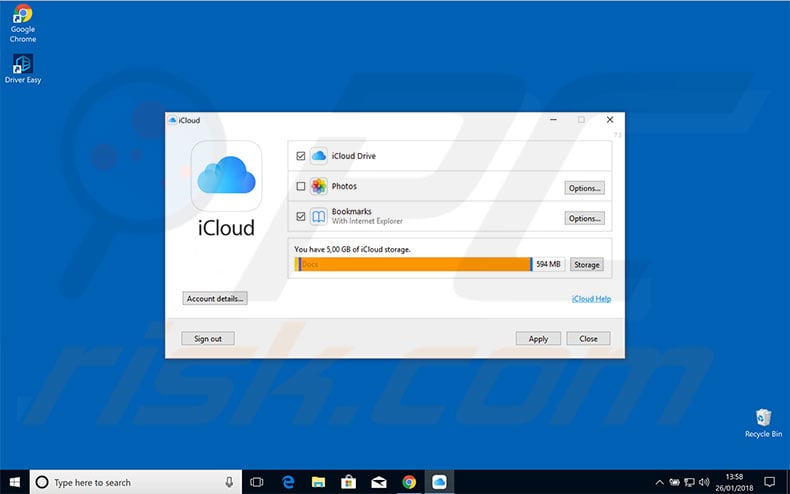790x494 pixels.
Task: Click the Apply button
Action: pos(538,339)
